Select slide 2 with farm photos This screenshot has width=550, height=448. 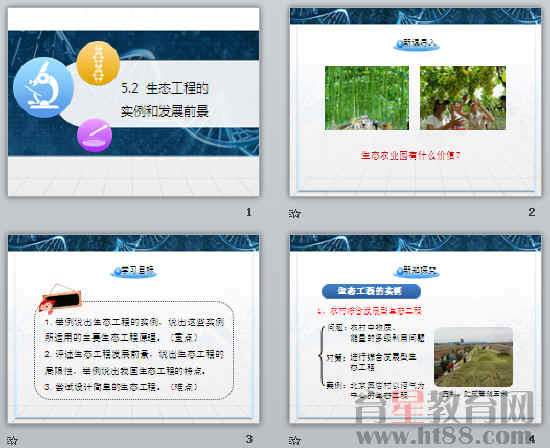coord(416,102)
